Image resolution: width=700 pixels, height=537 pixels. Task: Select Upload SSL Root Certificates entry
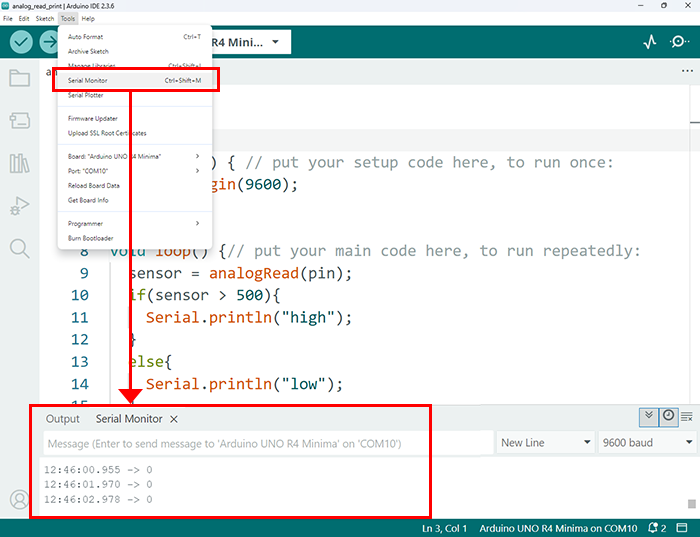pos(135,133)
